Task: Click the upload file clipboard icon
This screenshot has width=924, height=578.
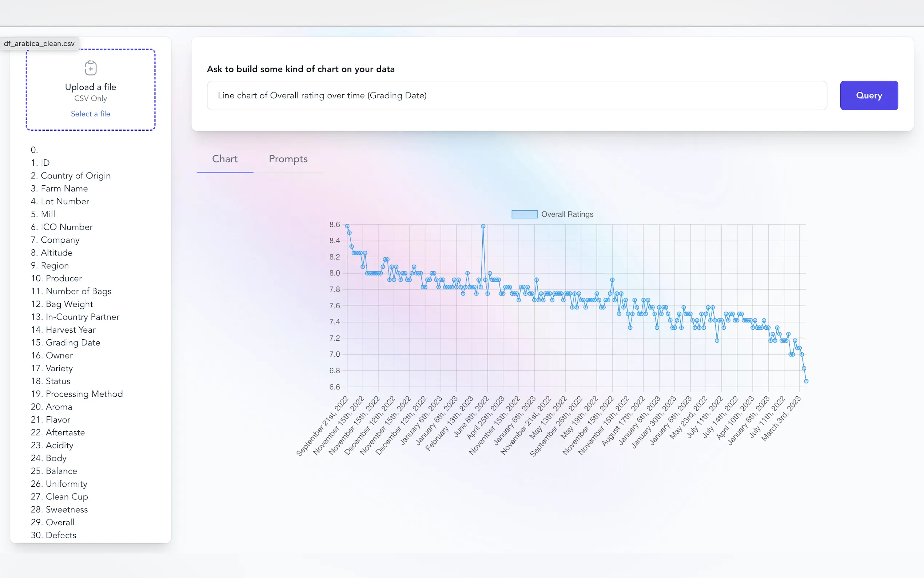Action: 91,68
